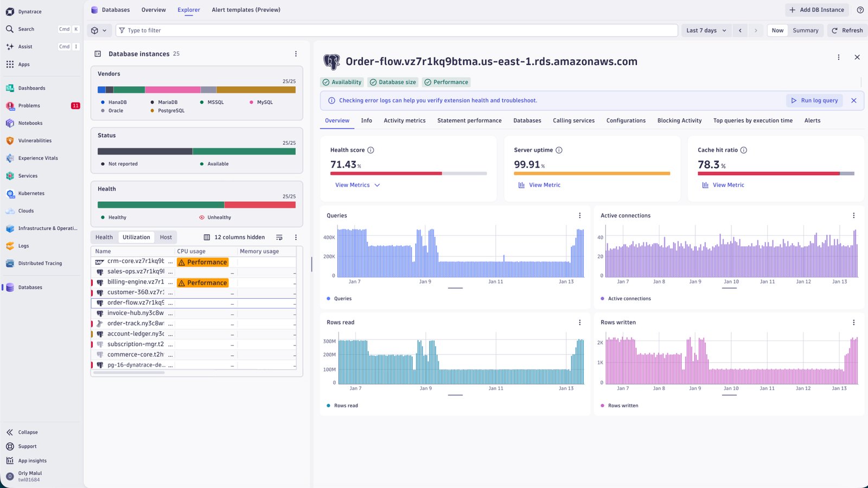Image resolution: width=868 pixels, height=488 pixels.
Task: Open the Databases app in sidebar
Action: tap(30, 287)
